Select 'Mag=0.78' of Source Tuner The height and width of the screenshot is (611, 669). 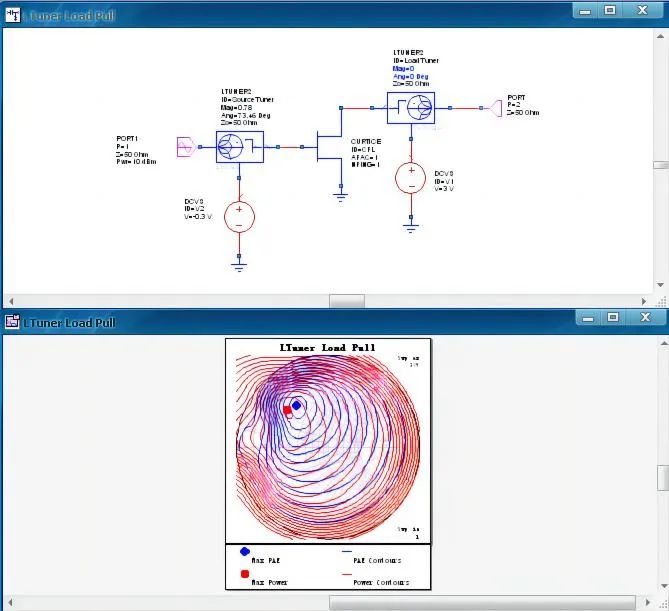(x=236, y=108)
